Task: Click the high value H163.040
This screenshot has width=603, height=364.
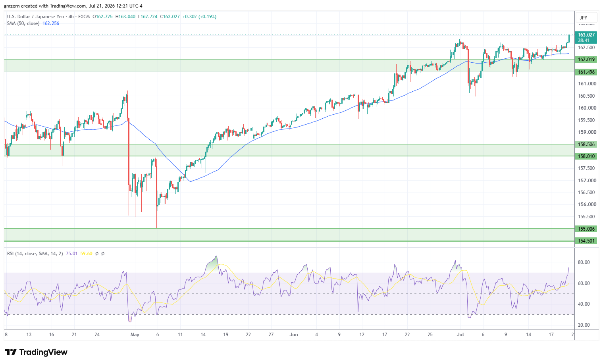Action: [125, 17]
